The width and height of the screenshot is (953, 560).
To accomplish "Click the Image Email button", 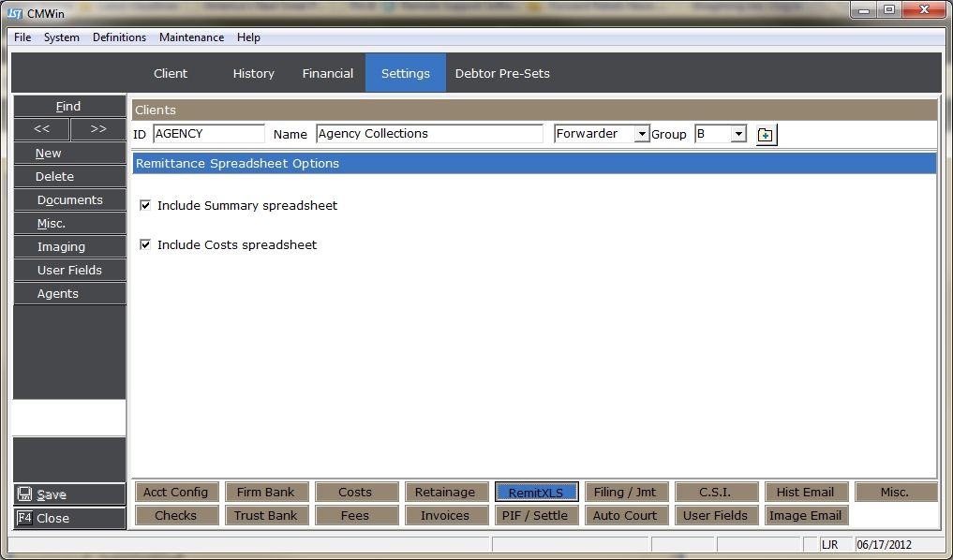I will click(806, 515).
